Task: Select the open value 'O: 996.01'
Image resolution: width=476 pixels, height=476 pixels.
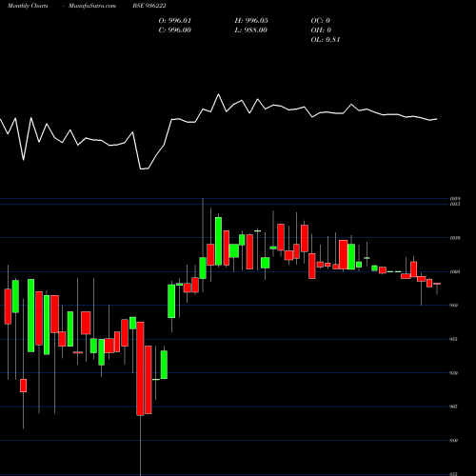Action: point(175,21)
